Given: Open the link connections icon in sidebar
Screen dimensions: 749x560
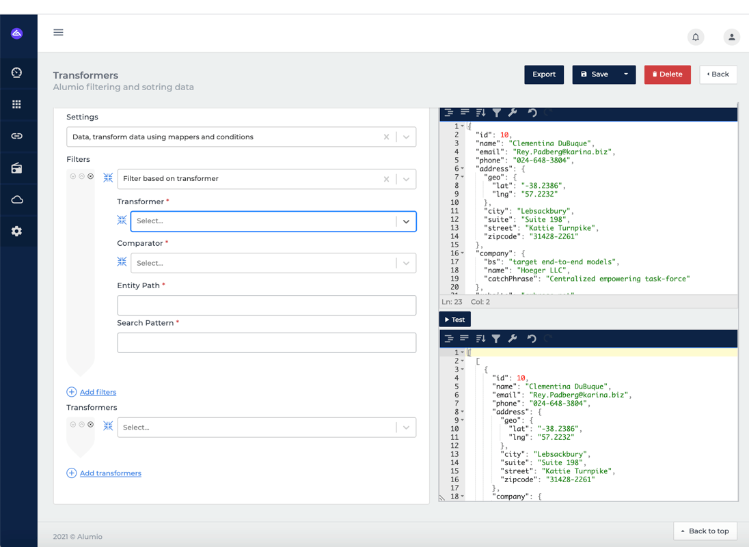Looking at the screenshot, I should point(16,136).
